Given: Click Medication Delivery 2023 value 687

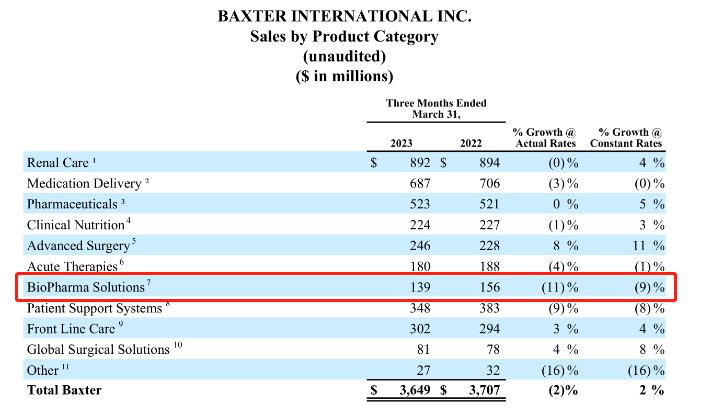Looking at the screenshot, I should 420,183.
